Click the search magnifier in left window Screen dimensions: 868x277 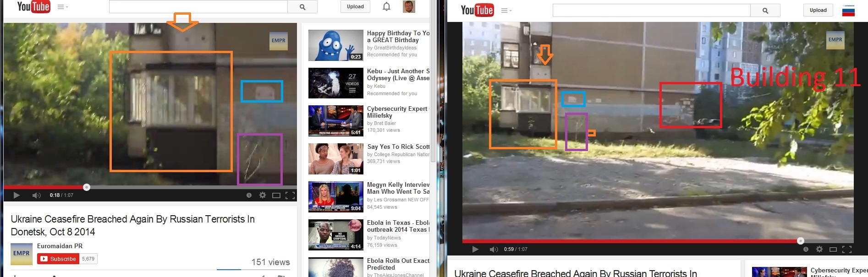302,7
